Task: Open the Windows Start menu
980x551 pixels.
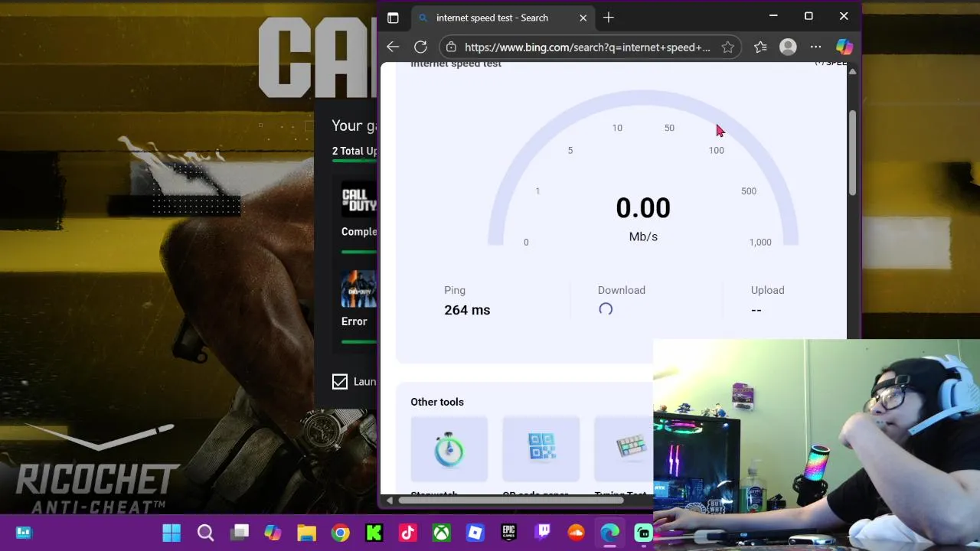Action: coord(171,533)
